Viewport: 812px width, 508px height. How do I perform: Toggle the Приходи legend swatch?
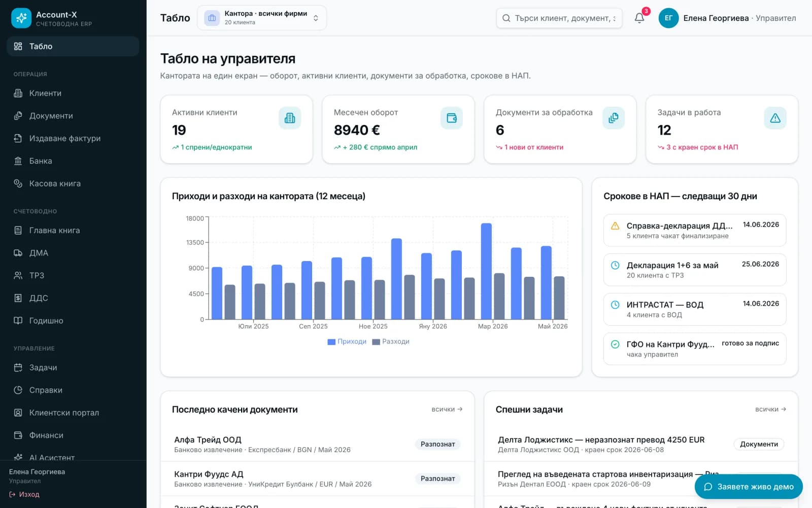click(331, 342)
